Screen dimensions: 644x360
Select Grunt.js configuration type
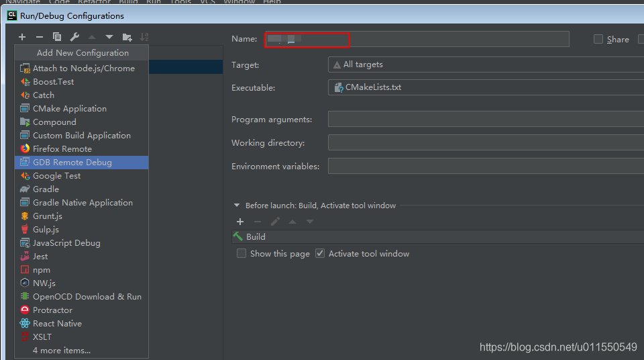click(x=81, y=216)
